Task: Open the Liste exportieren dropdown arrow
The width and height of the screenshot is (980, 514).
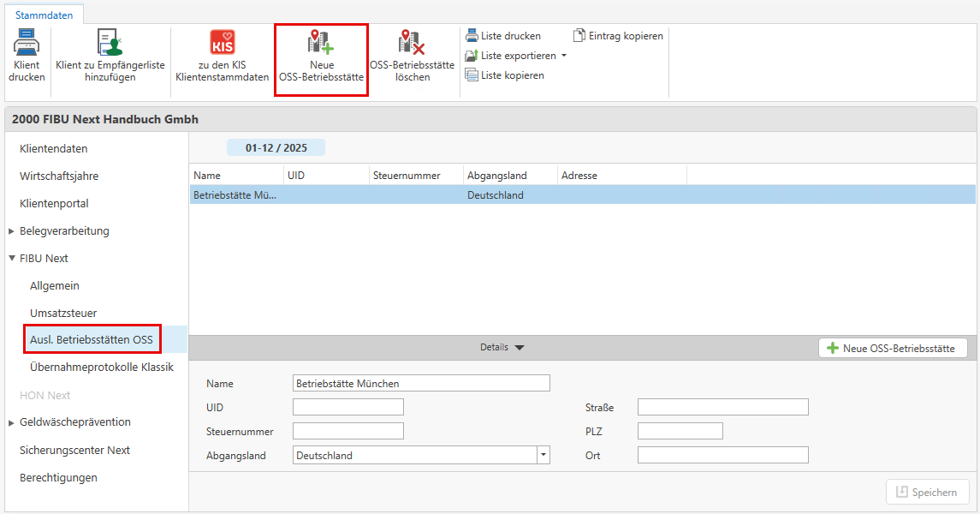Action: pyautogui.click(x=564, y=57)
